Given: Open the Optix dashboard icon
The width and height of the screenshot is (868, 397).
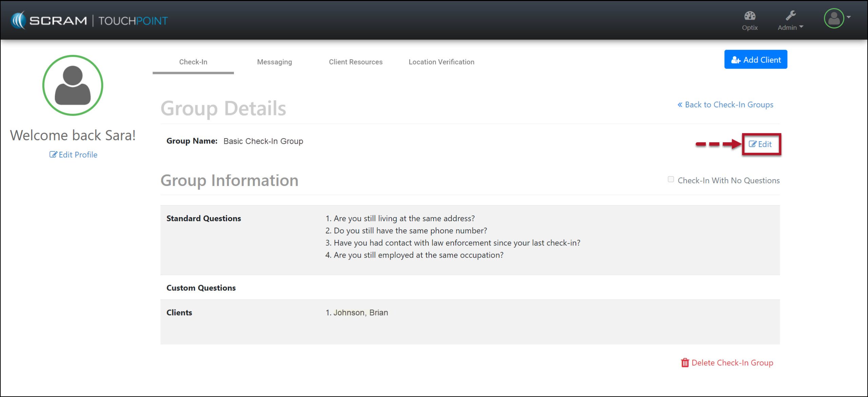Looking at the screenshot, I should click(750, 16).
